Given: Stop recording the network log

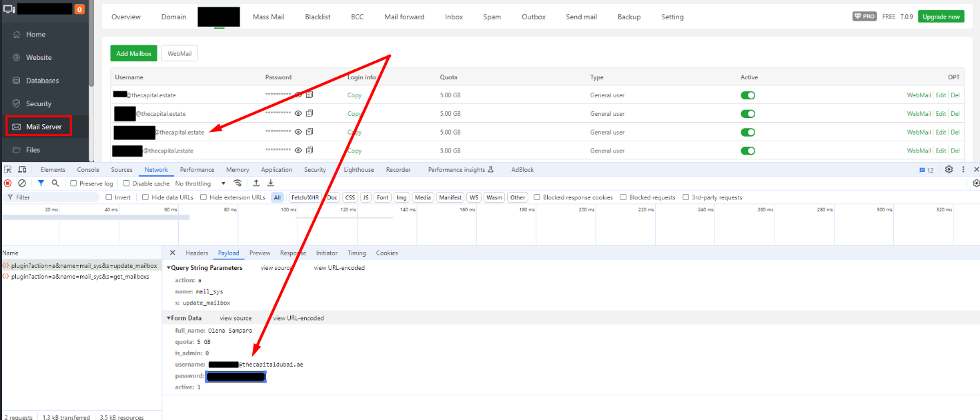Looking at the screenshot, I should tap(8, 183).
